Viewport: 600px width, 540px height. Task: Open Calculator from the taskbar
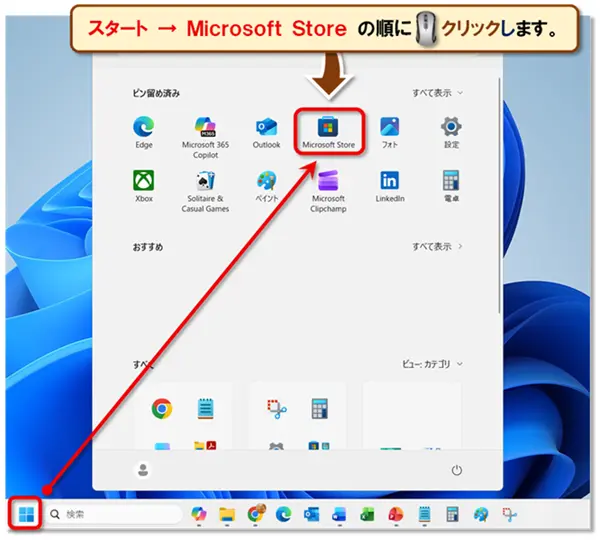452,514
